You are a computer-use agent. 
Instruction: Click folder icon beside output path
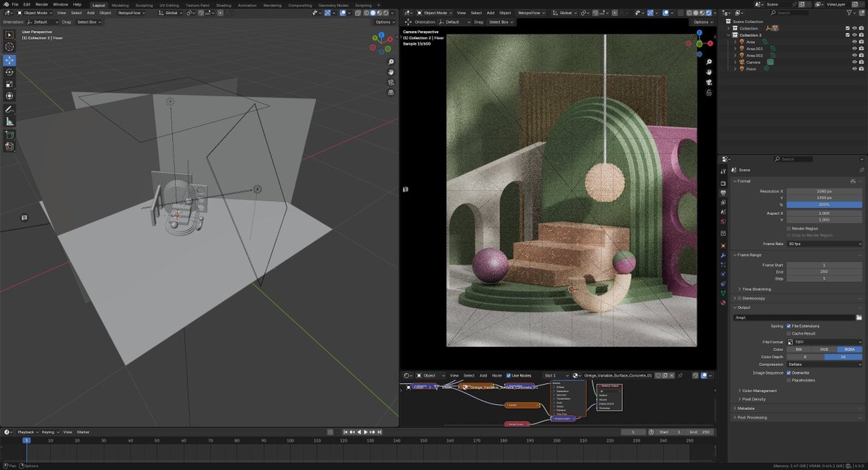[x=859, y=317]
